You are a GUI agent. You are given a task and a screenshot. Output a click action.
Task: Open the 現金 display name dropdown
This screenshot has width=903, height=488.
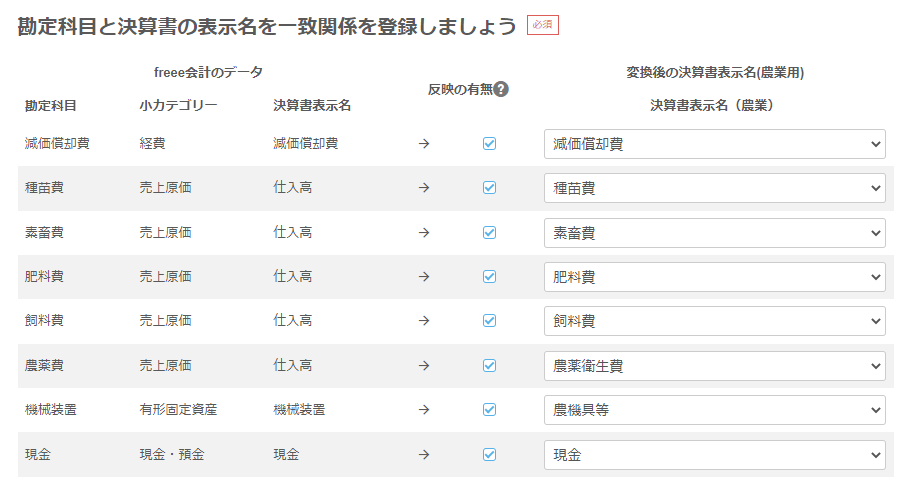pos(715,455)
